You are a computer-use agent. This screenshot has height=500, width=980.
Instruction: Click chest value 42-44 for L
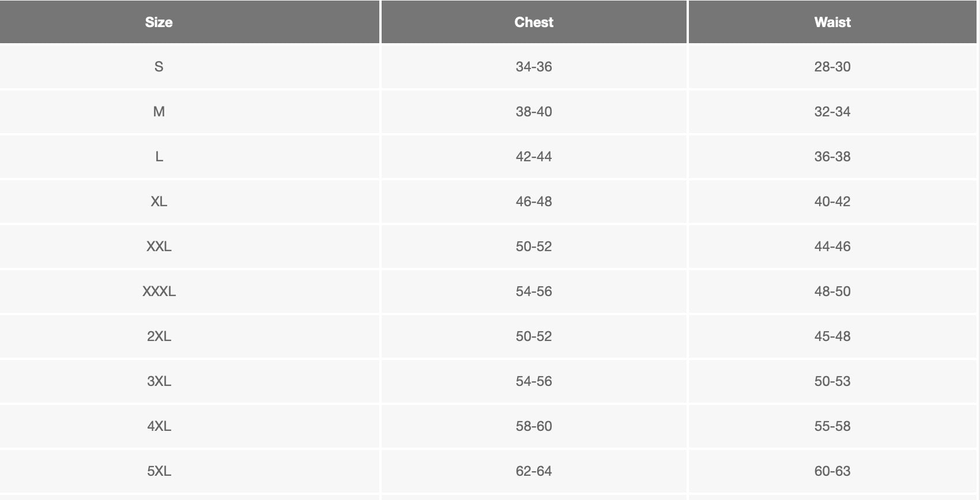(534, 157)
